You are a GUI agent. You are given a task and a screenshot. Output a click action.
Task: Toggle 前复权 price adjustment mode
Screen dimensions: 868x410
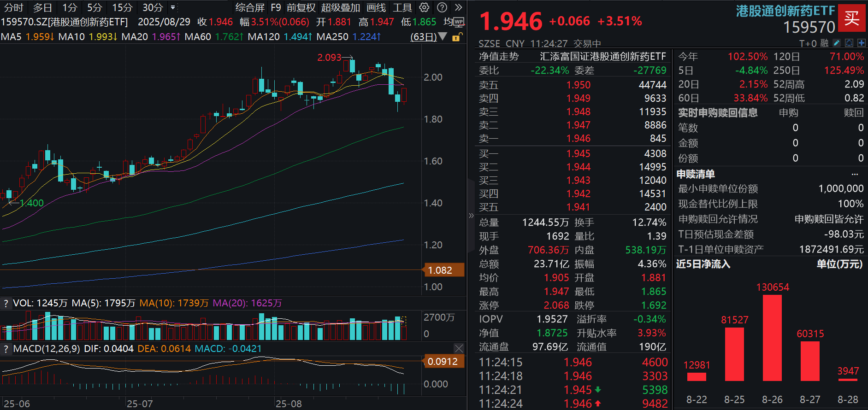(301, 7)
